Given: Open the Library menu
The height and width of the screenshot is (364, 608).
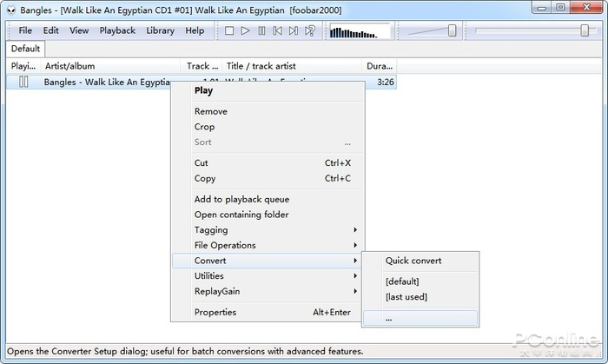Looking at the screenshot, I should tap(160, 30).
